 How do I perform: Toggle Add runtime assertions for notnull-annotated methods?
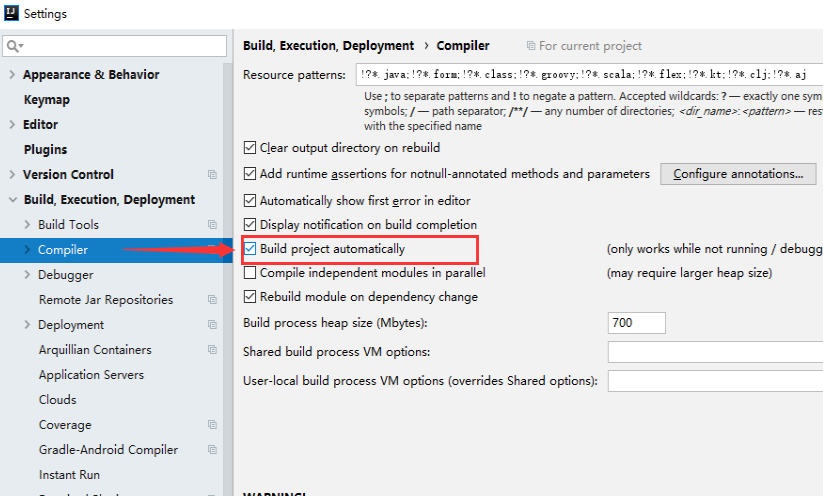[x=250, y=174]
